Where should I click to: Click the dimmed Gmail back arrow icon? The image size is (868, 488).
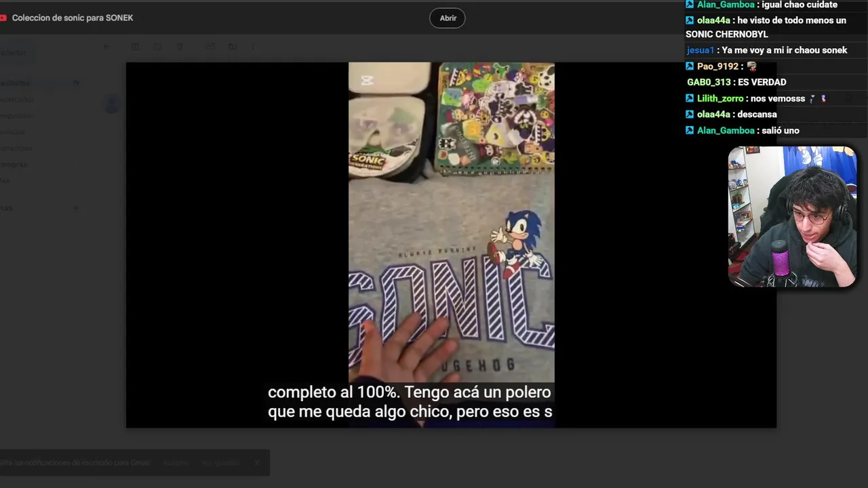click(106, 47)
